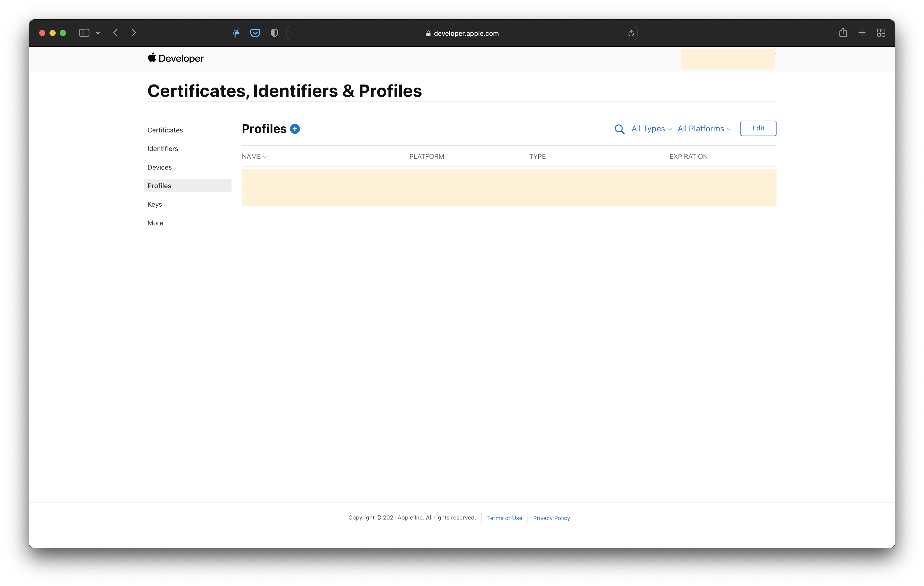The width and height of the screenshot is (924, 586).
Task: Open the privacy shield report icon
Action: click(274, 33)
